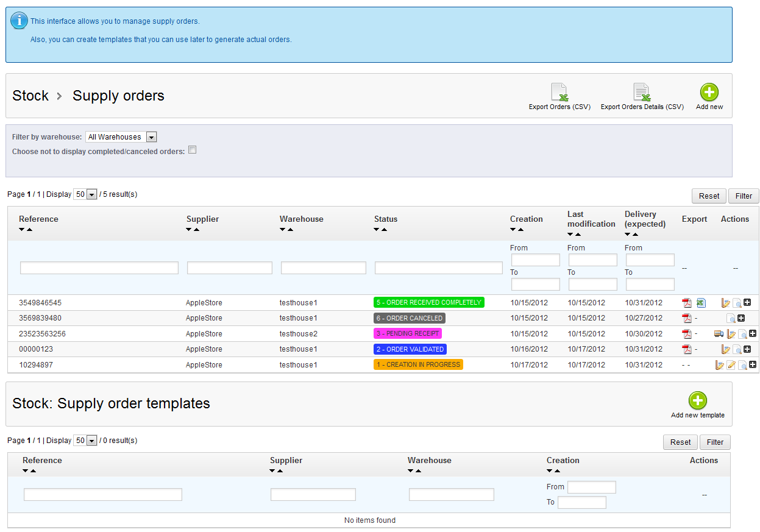Click the pencil edit icon for order 10294897
Image resolution: width=760 pixels, height=532 pixels.
pos(731,365)
